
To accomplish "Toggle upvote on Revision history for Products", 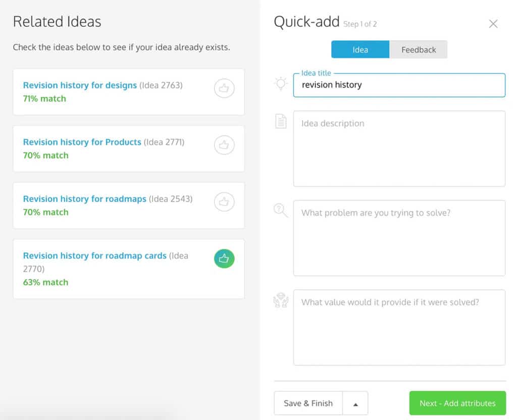I will (224, 145).
